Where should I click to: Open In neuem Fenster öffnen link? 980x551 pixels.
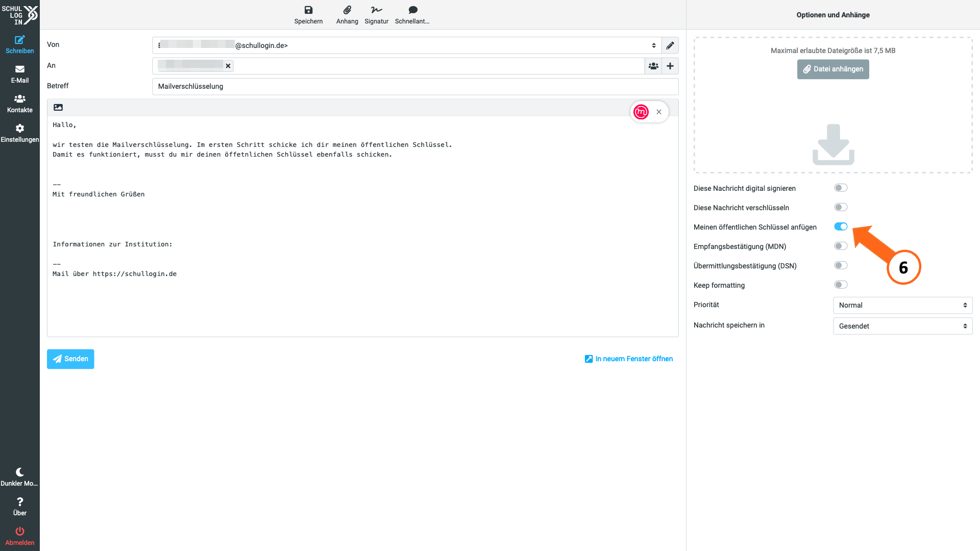coord(629,359)
